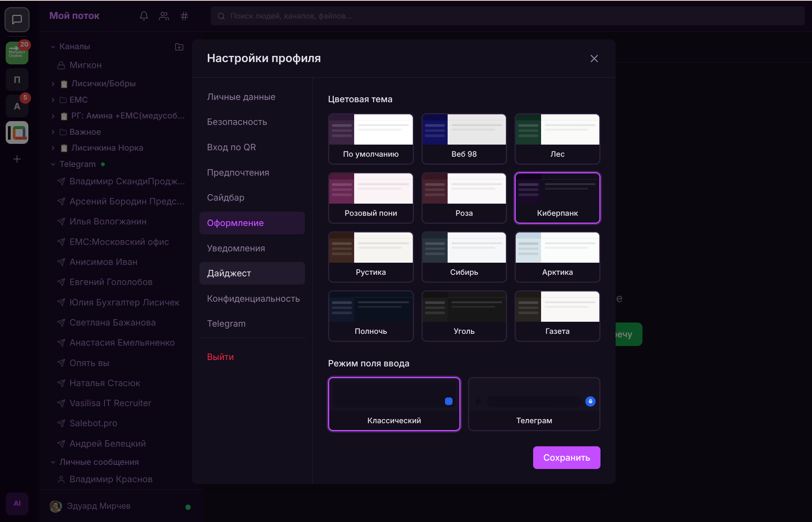The height and width of the screenshot is (522, 812).
Task: Click the Сохранить button
Action: pos(566,458)
